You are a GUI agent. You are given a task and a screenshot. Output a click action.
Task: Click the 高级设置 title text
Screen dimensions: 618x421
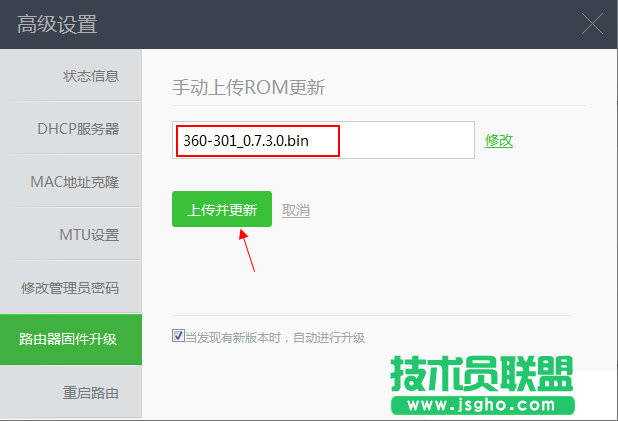coord(57,24)
